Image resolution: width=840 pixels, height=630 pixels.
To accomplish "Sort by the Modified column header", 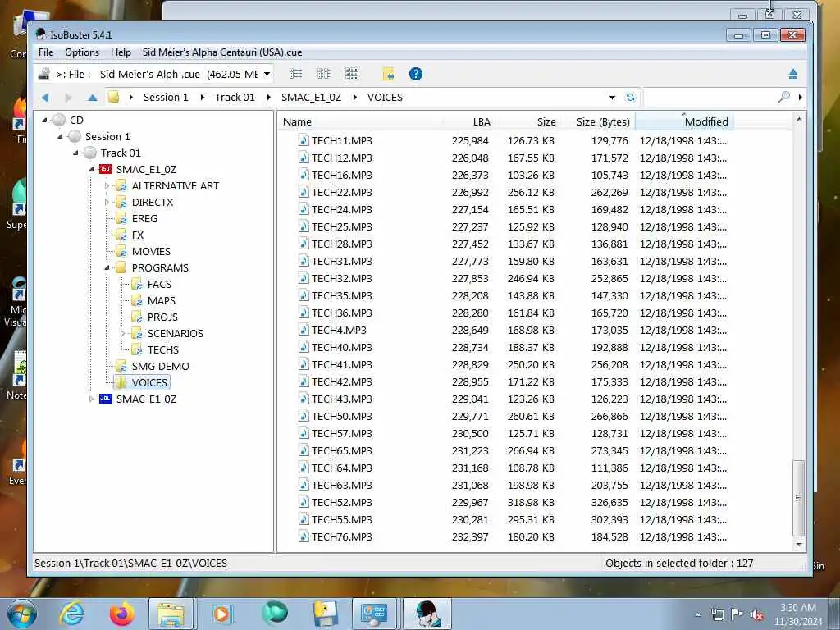I will click(x=683, y=121).
